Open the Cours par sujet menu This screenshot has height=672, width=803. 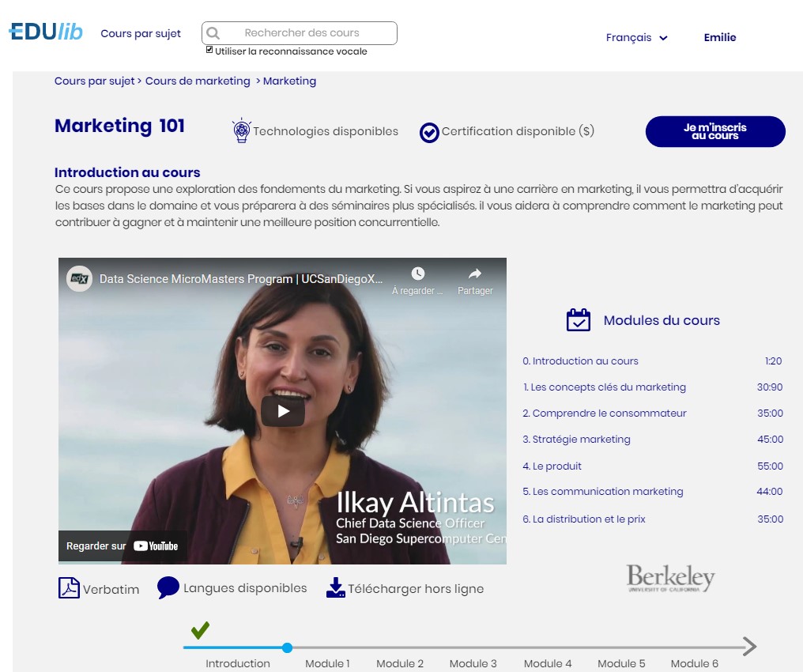pos(141,34)
